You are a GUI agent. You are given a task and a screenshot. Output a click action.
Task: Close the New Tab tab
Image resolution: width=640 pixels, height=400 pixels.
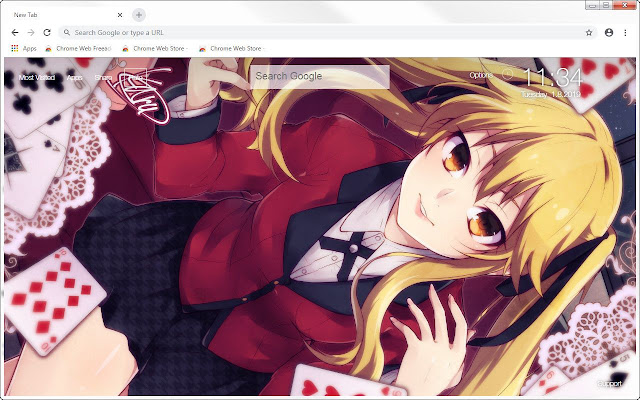point(120,15)
